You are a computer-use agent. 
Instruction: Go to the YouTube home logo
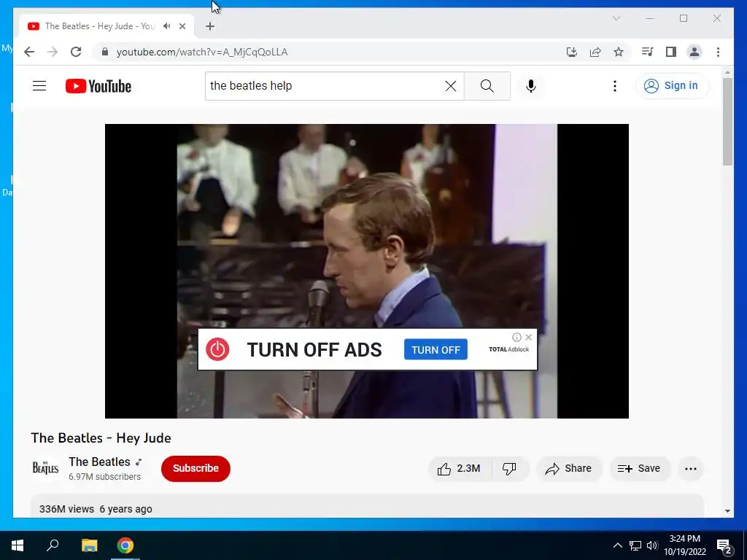tap(98, 86)
